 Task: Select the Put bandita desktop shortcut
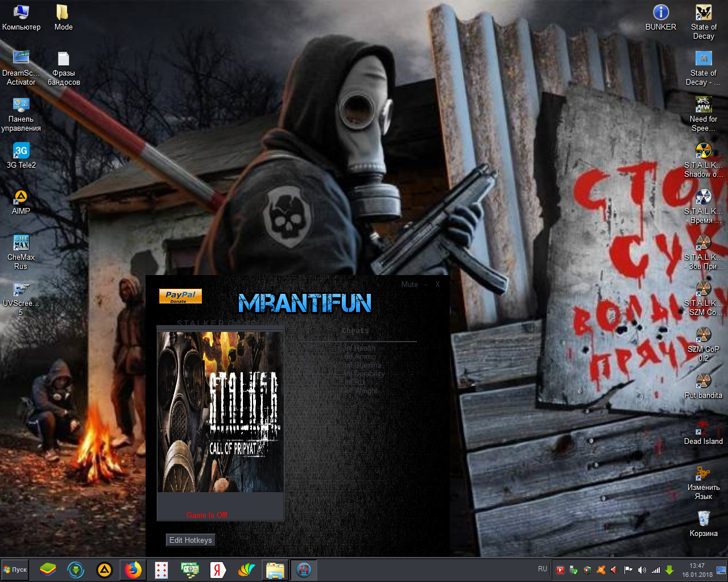coord(704,386)
